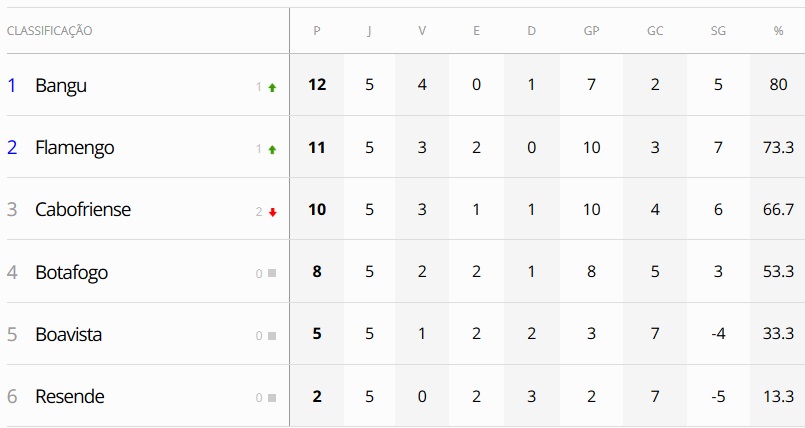The height and width of the screenshot is (428, 805).
Task: Click the green up arrow beside Flamengo
Action: 272,149
